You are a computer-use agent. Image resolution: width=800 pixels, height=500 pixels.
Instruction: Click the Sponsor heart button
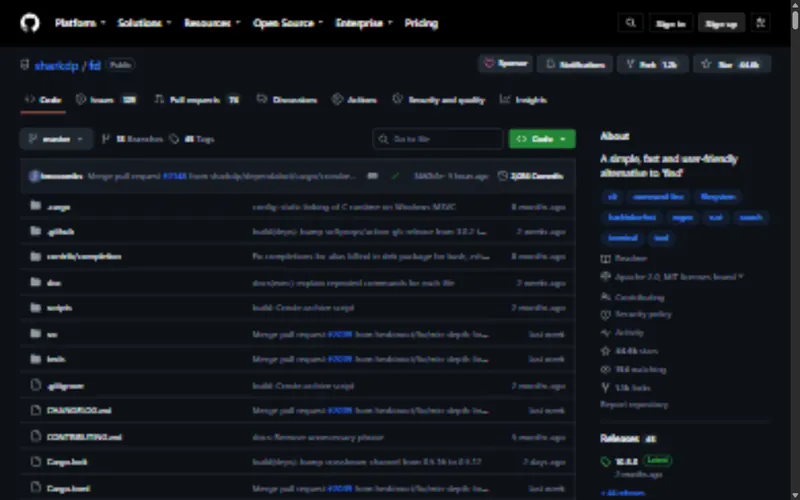tap(506, 64)
